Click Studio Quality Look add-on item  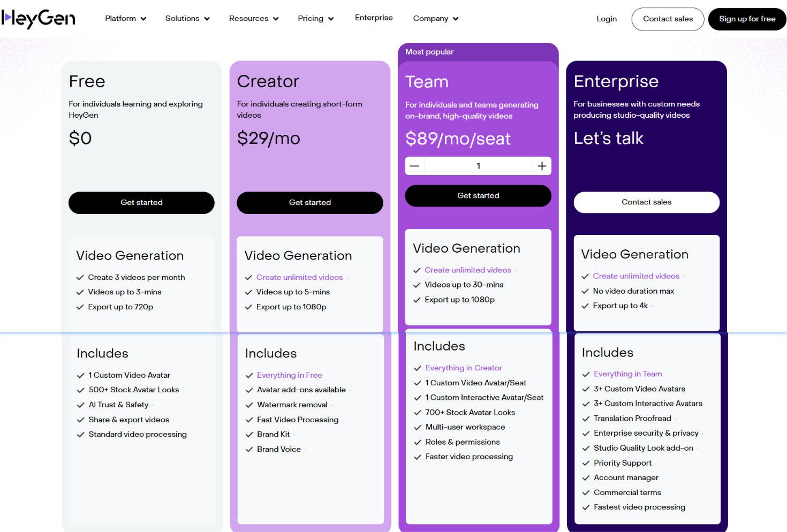coord(643,448)
